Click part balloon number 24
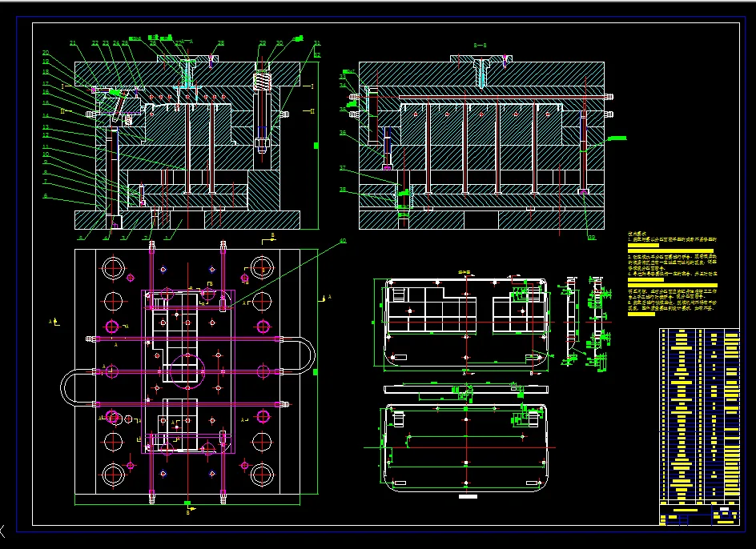The width and height of the screenshot is (756, 549). point(116,43)
